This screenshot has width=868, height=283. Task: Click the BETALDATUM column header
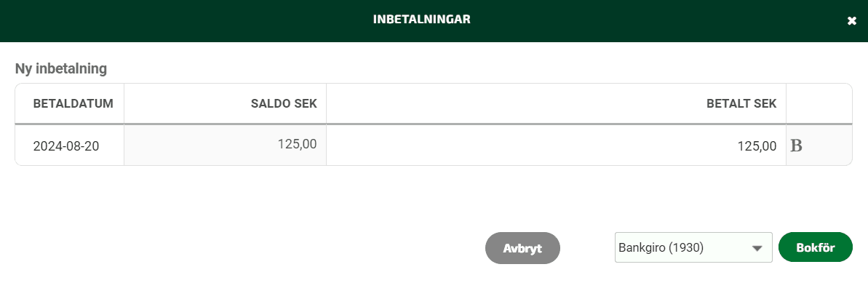[73, 103]
